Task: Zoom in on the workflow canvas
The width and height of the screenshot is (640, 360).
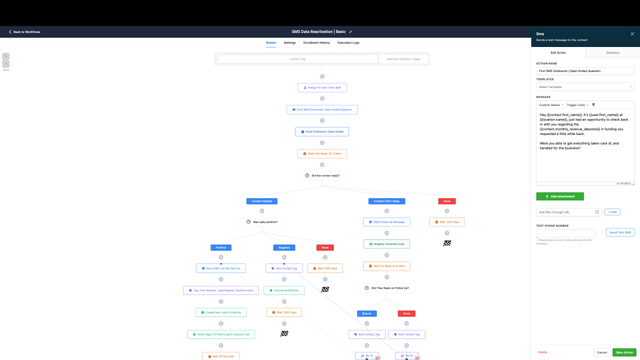Action: pos(6,56)
